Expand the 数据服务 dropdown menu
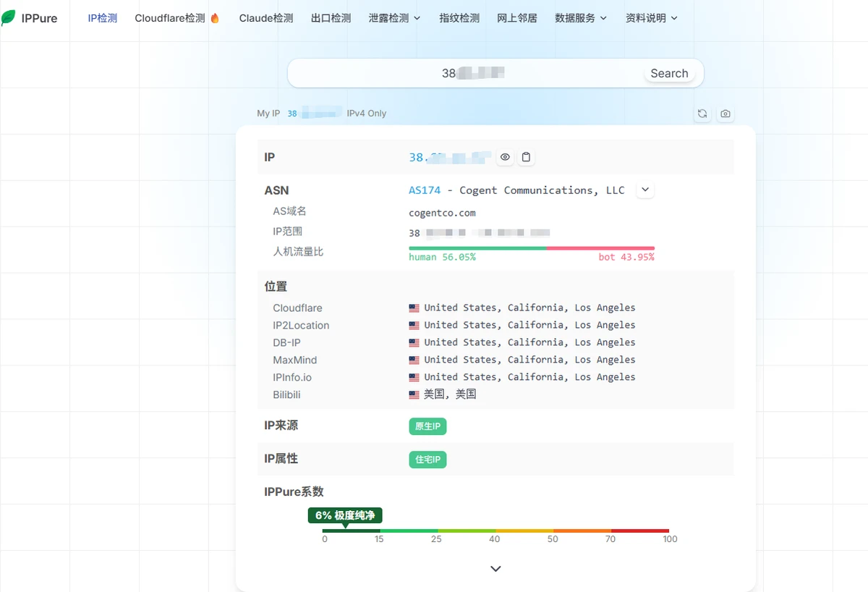The image size is (868, 592). (581, 18)
